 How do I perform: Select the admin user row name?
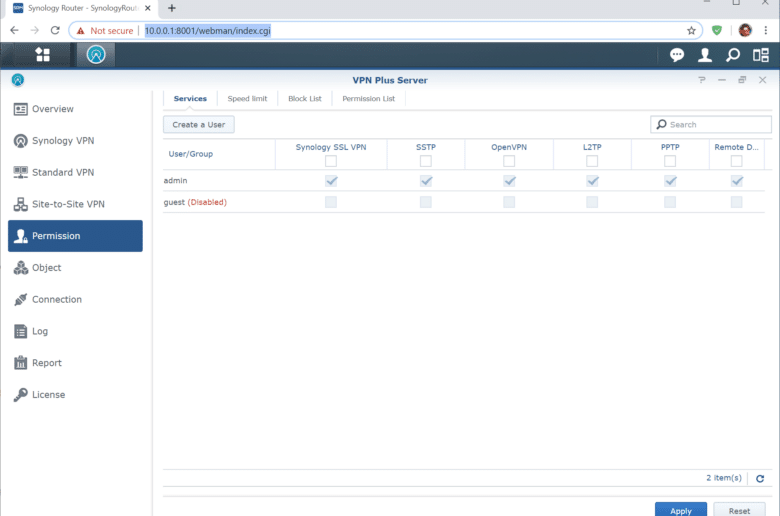click(175, 181)
